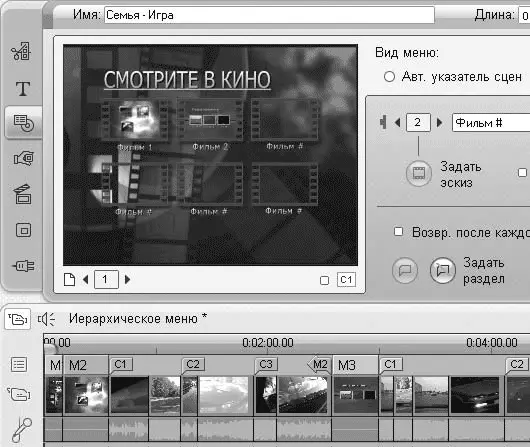
Task: Go to previous menu button arrow
Action: pos(398,122)
